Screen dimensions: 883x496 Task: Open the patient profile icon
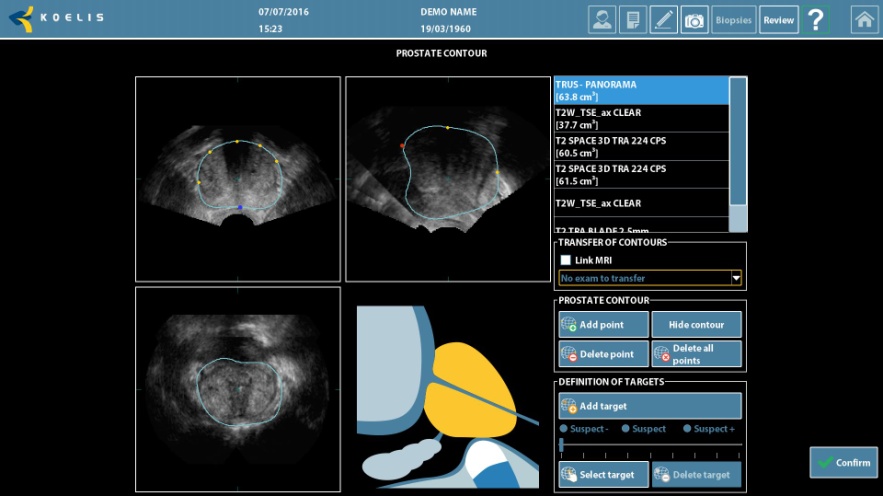(602, 20)
